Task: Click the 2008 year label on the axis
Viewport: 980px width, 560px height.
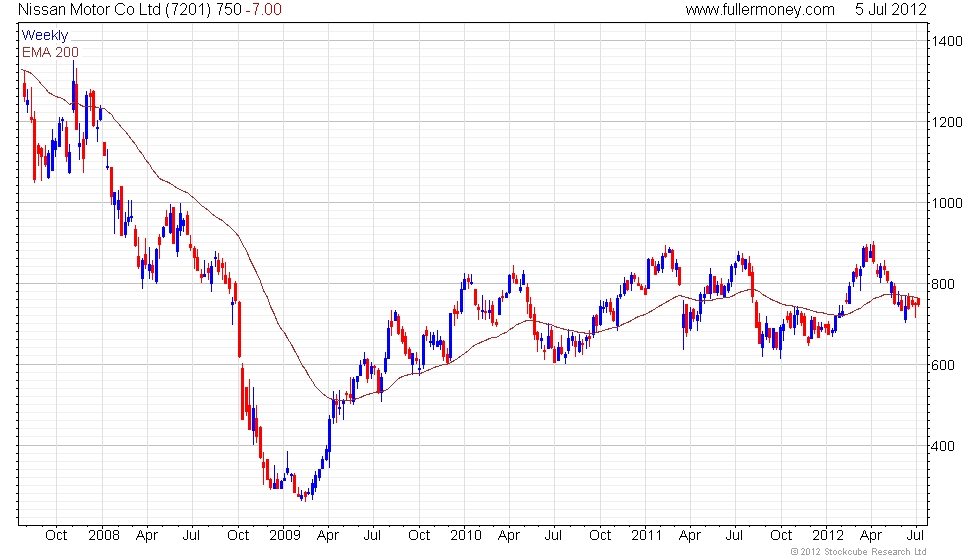Action: click(x=104, y=536)
